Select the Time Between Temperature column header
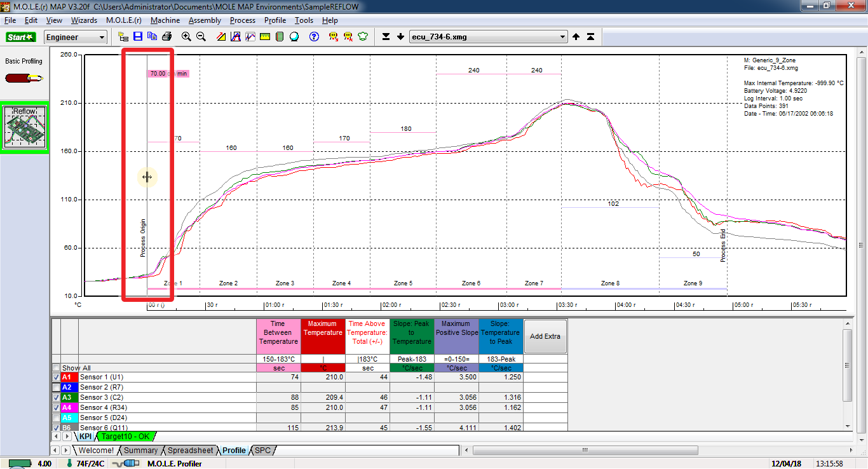The height and width of the screenshot is (469, 868). pos(278,336)
